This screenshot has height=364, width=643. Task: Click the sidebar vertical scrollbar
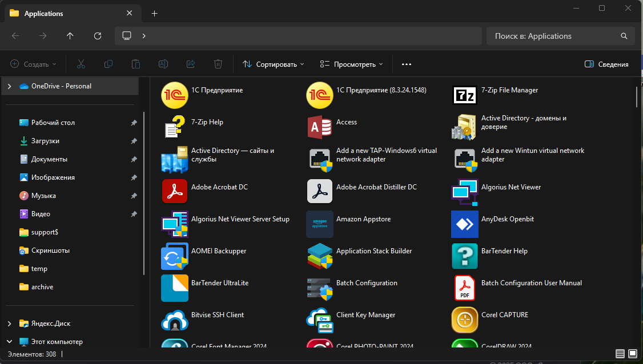click(x=144, y=193)
